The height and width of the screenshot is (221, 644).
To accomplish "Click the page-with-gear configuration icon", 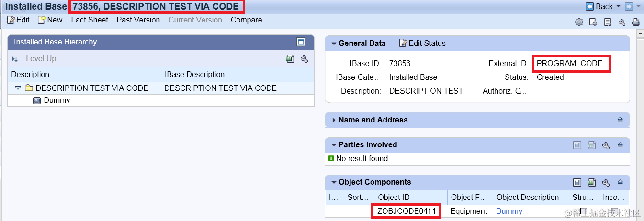I will click(x=593, y=22).
